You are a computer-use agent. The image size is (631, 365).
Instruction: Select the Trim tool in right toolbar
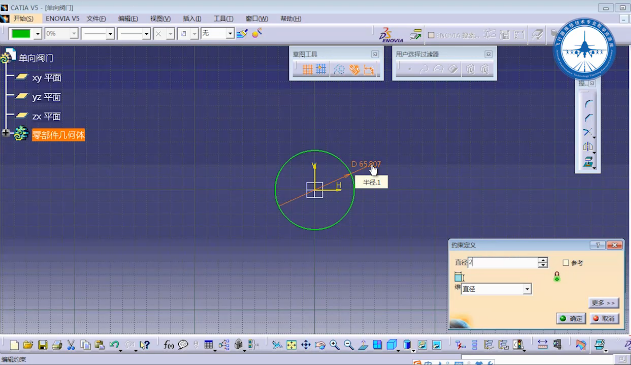(x=588, y=132)
